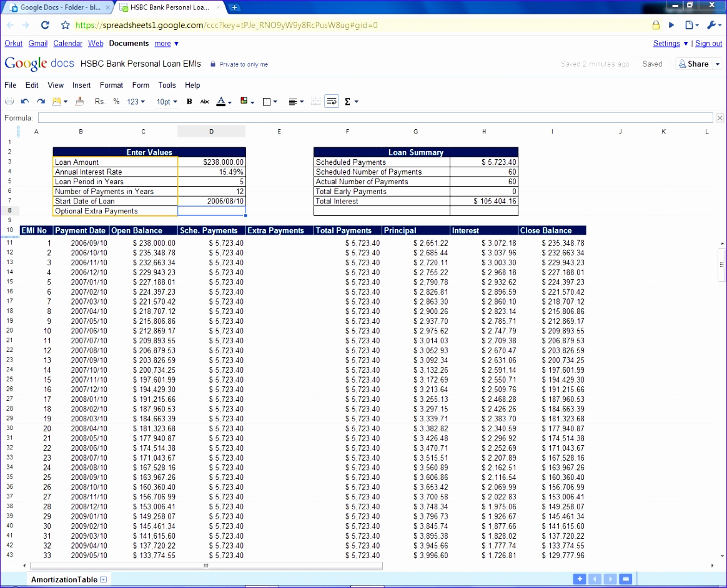Open the 10pt font size dropdown
Screen dimensions: 727x588
[x=167, y=102]
